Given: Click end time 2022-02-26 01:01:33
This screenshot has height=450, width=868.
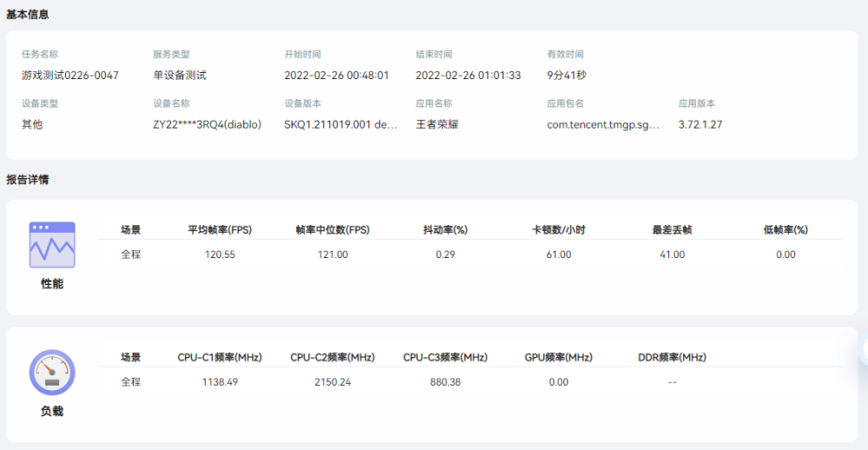Looking at the screenshot, I should pyautogui.click(x=469, y=76).
